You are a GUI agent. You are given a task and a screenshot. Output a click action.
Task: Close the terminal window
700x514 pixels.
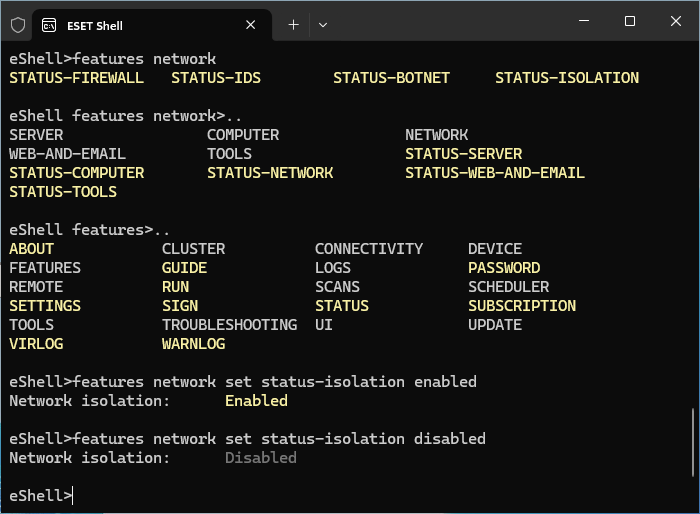coord(676,21)
